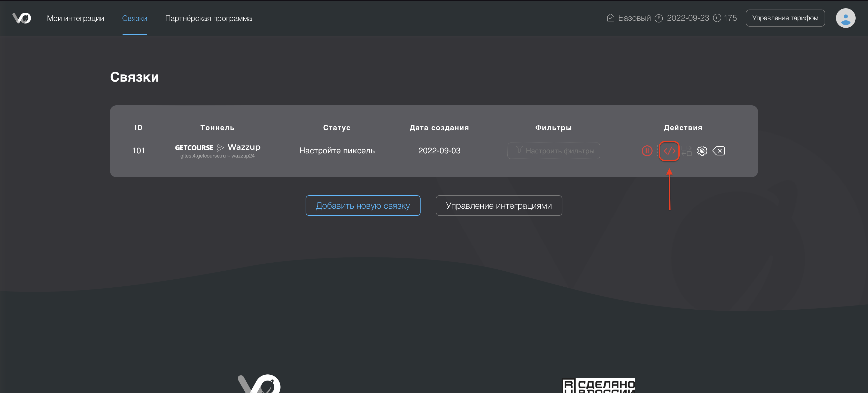Click the clock icon beside the tariff date
The width and height of the screenshot is (868, 393).
pos(658,18)
